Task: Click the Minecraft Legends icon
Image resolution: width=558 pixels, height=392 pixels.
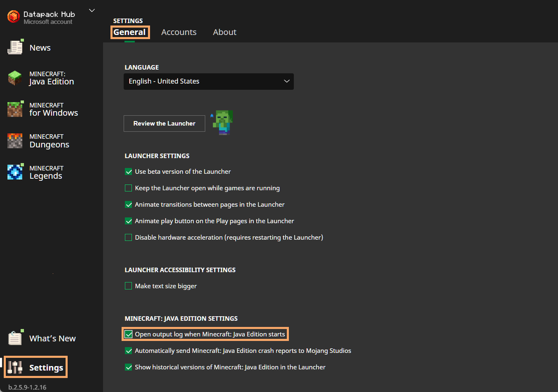Action: pyautogui.click(x=15, y=172)
